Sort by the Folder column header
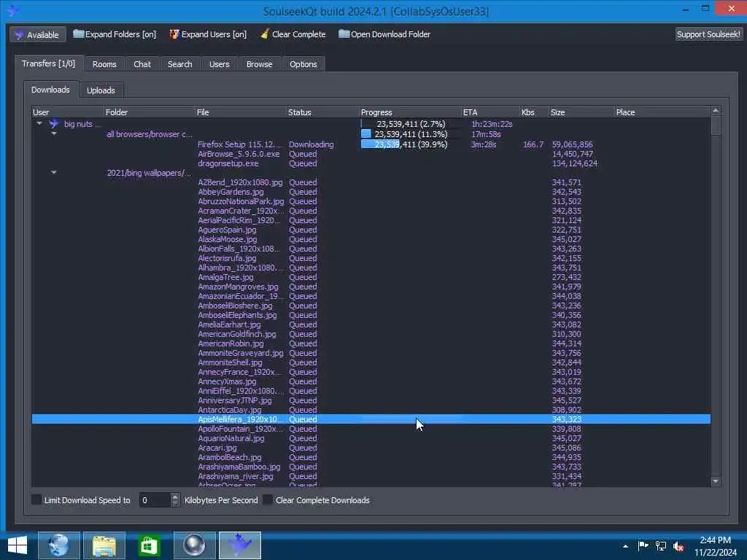The image size is (747, 560). pos(149,112)
